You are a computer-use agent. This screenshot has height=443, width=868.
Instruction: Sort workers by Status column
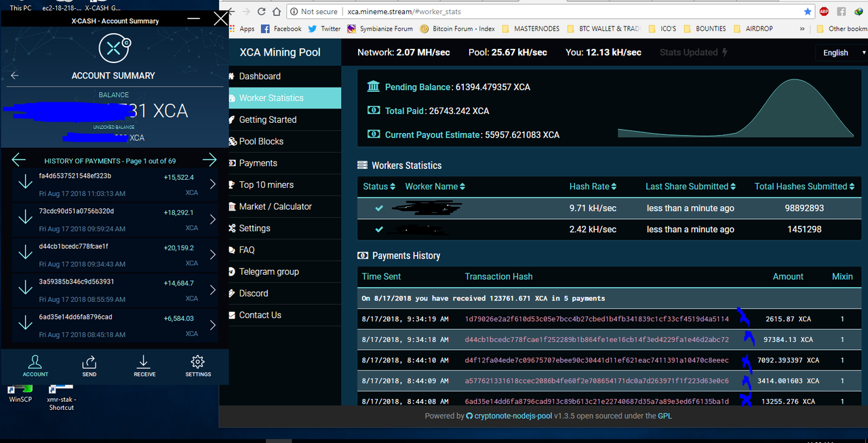379,187
